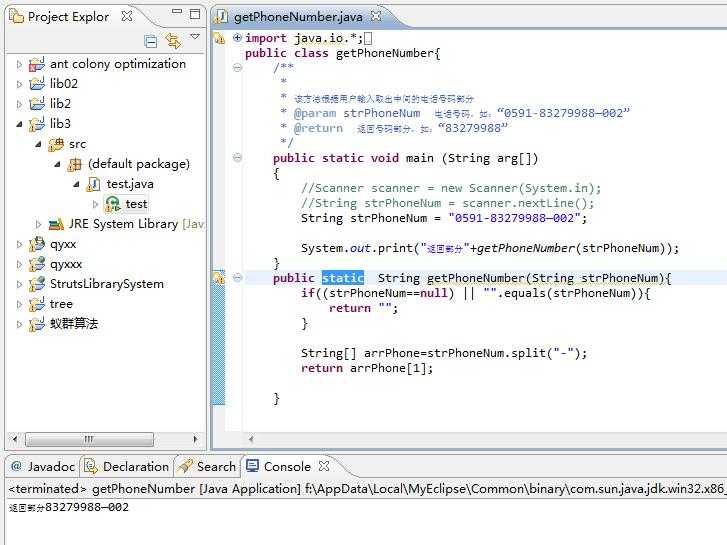Click the Project Explorer horizontal scrollbar thumb
Viewport: 727px width, 545px height.
[89, 439]
